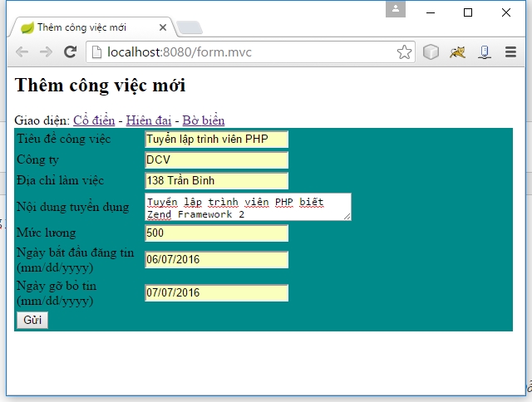532x402 pixels.
Task: Click the 'Công ty' field containing DCV
Action: 216,160
